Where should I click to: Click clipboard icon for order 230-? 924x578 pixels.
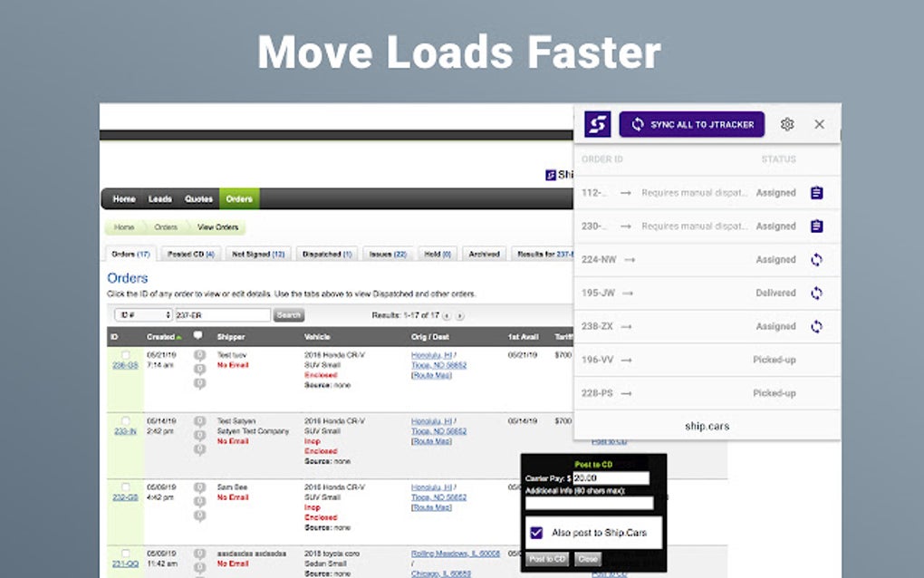[x=816, y=226]
